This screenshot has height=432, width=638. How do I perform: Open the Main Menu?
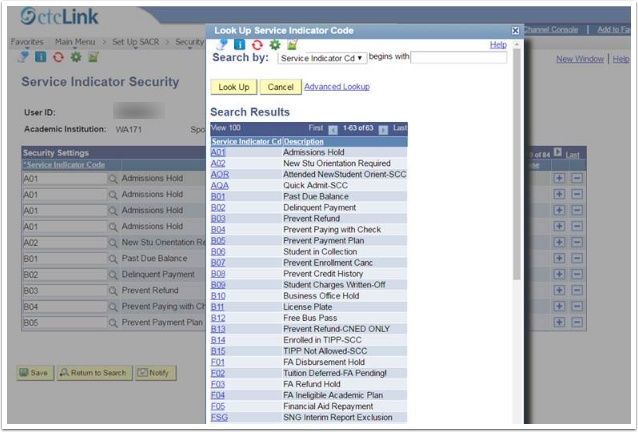tap(75, 42)
